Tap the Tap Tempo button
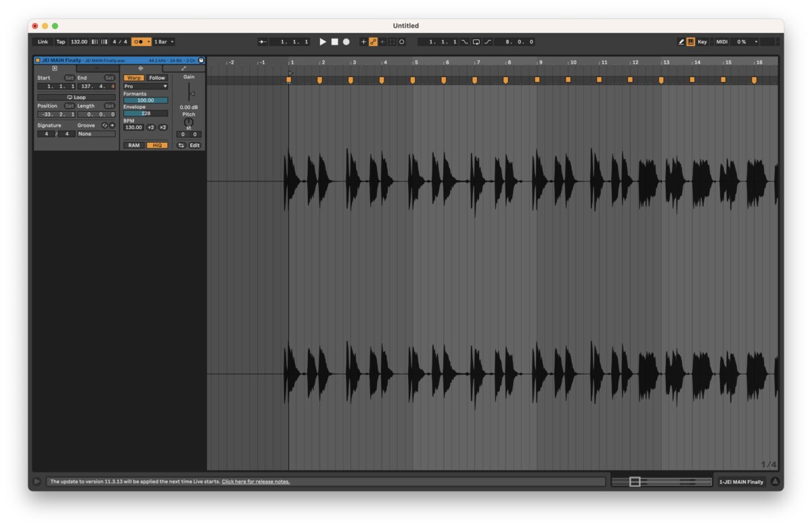 (x=61, y=42)
